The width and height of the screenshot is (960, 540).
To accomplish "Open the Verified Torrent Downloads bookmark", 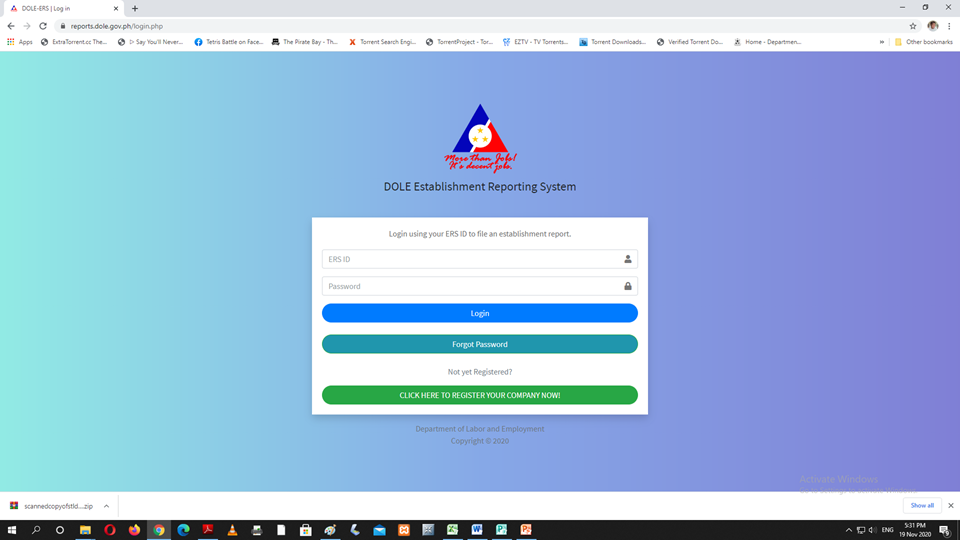I will coord(690,42).
